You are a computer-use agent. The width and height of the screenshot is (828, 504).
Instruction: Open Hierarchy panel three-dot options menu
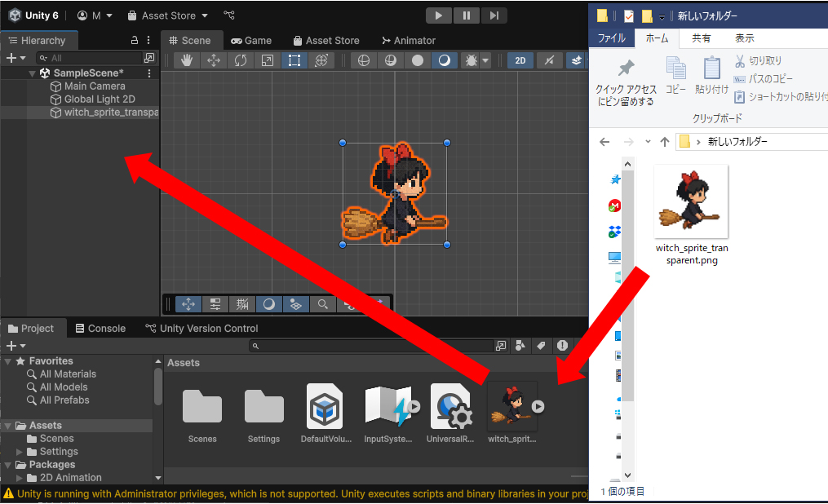pos(148,40)
